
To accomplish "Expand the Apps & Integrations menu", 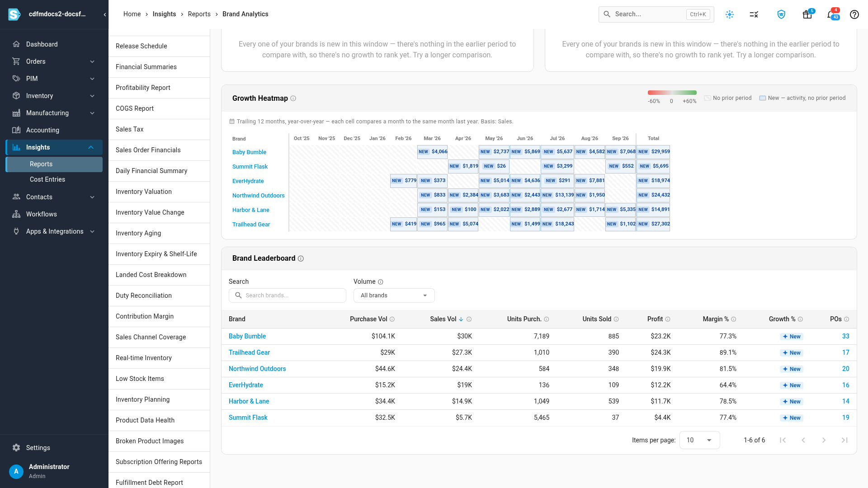I will tap(54, 231).
